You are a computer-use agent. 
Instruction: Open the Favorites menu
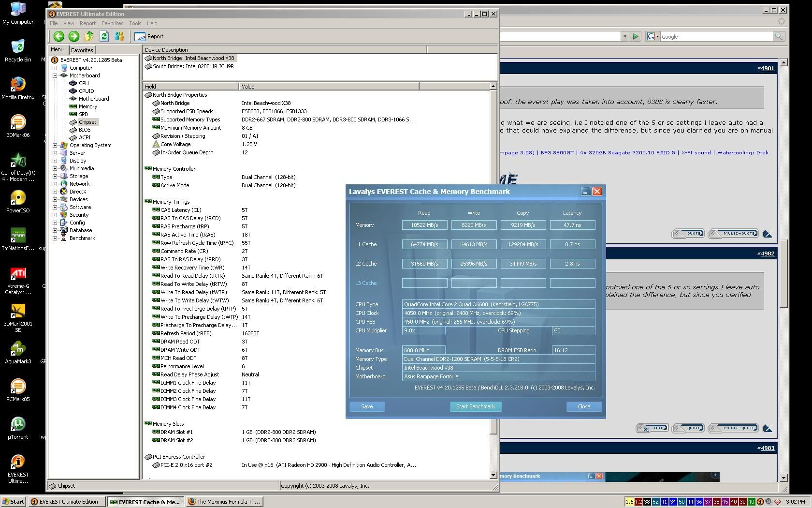click(x=112, y=23)
